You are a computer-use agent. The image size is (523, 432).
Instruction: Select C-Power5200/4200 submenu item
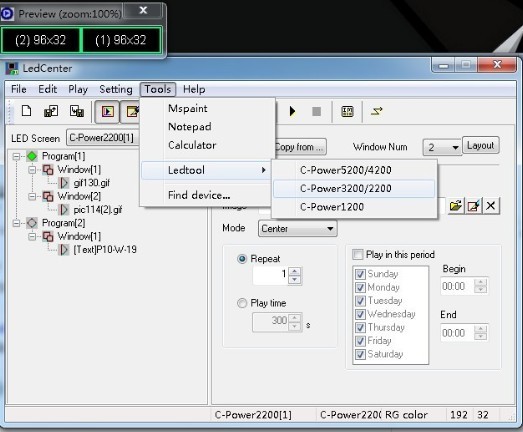(354, 170)
